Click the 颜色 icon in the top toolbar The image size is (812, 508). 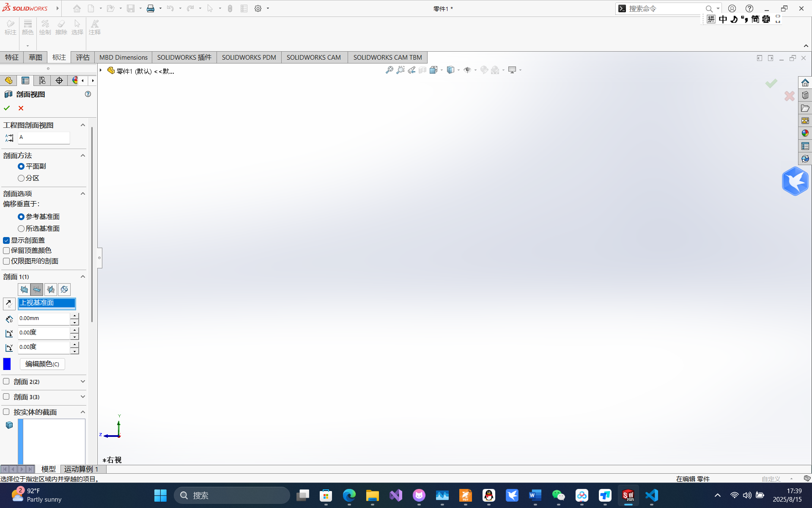coord(27,27)
